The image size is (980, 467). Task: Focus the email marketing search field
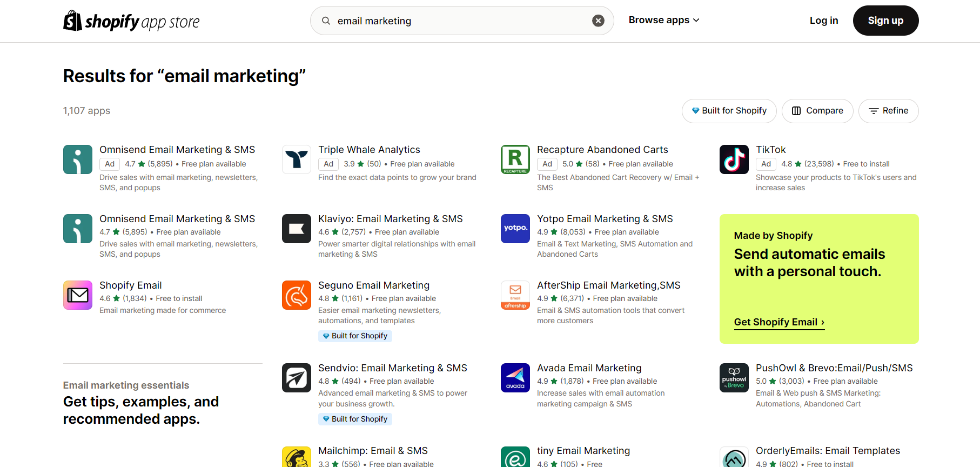point(462,21)
